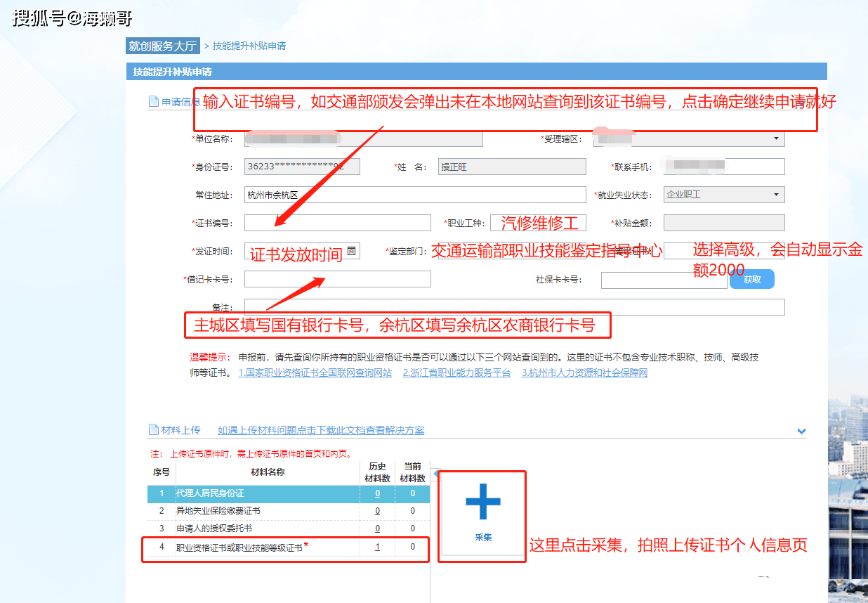
Task: Select the 代理人居民身份证 material row
Action: point(288,493)
